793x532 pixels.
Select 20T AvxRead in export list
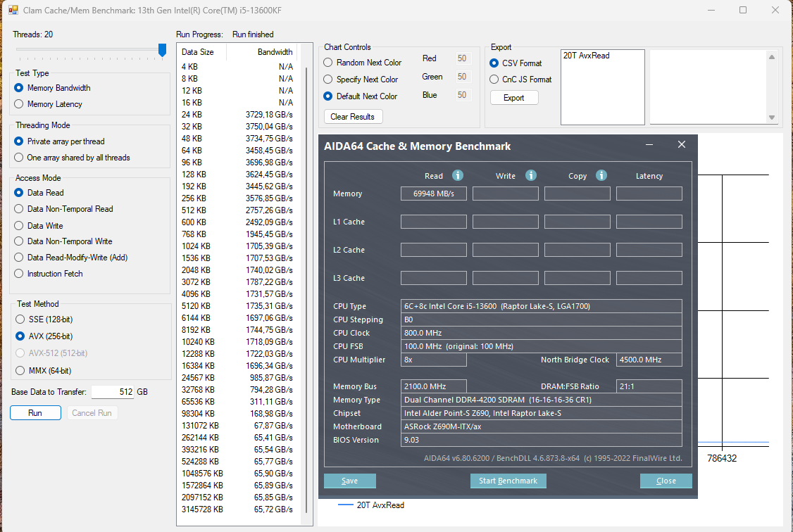pyautogui.click(x=587, y=56)
